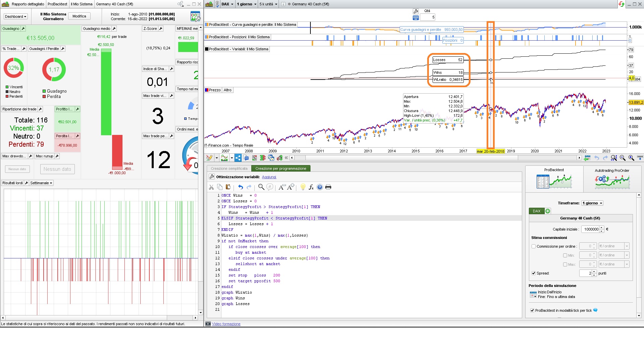
Task: Open the optimization variables wrench icon
Action: (x=212, y=177)
